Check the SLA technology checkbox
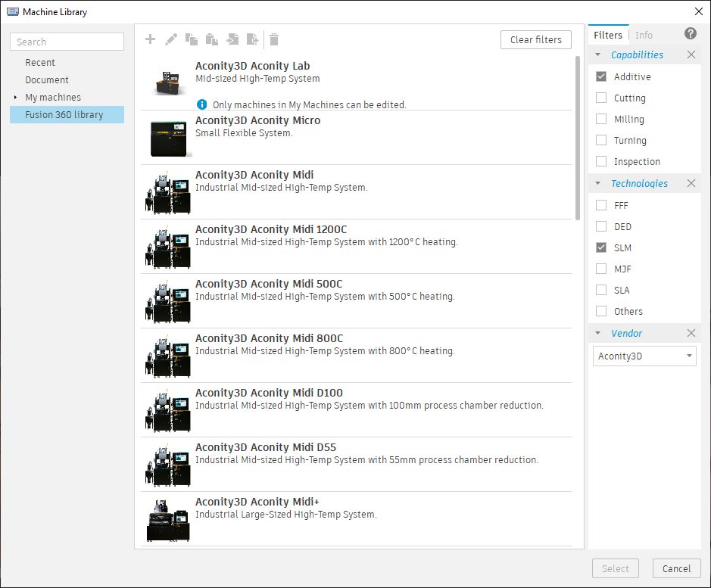Image resolution: width=711 pixels, height=588 pixels. [x=600, y=290]
